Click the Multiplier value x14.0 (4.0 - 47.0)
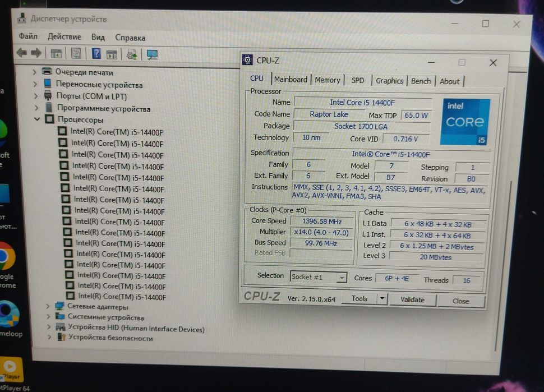 (x=321, y=232)
